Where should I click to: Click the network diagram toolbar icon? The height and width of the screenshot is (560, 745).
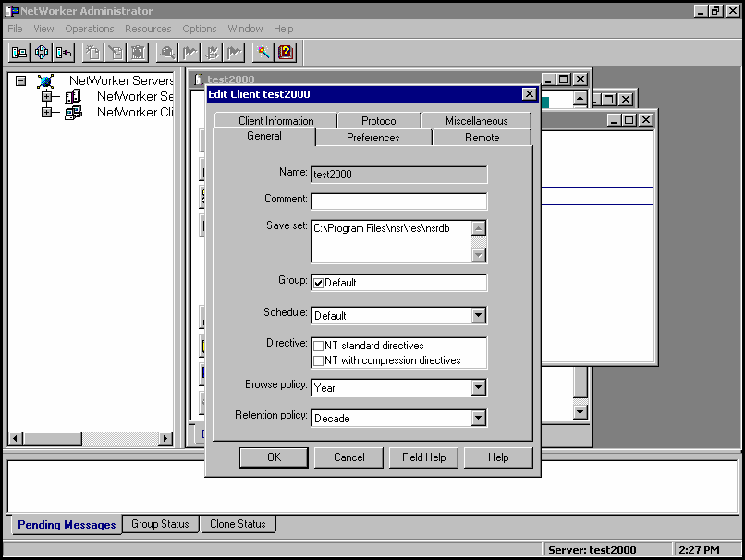tap(42, 53)
